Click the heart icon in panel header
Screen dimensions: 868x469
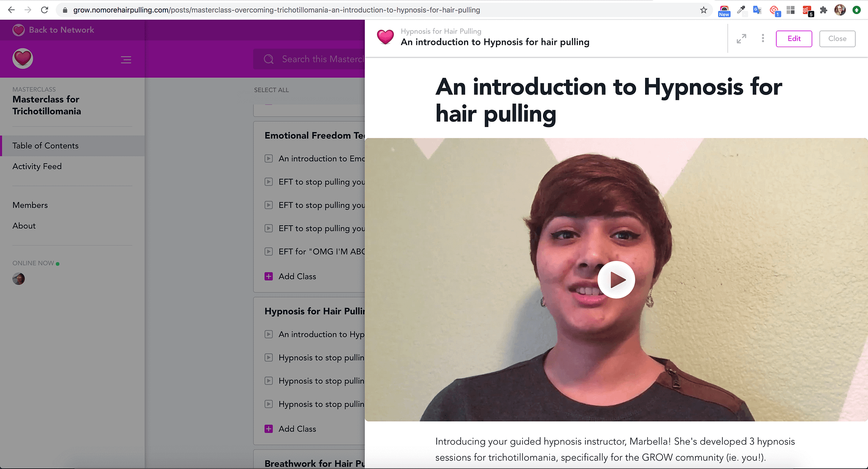coord(386,37)
